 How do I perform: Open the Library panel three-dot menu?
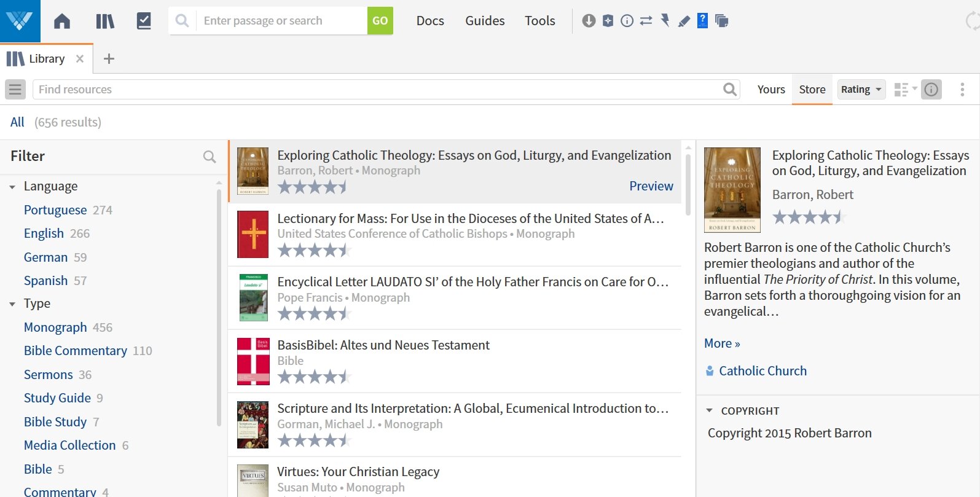point(962,90)
